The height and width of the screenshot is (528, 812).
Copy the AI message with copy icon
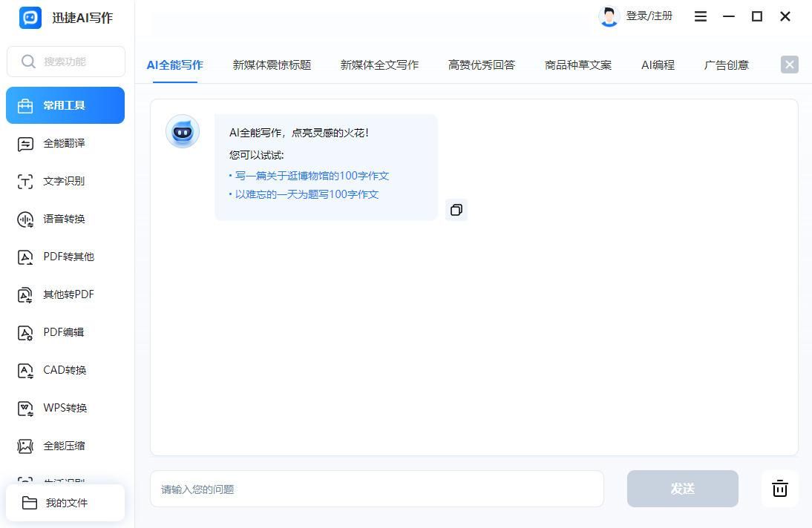point(456,210)
